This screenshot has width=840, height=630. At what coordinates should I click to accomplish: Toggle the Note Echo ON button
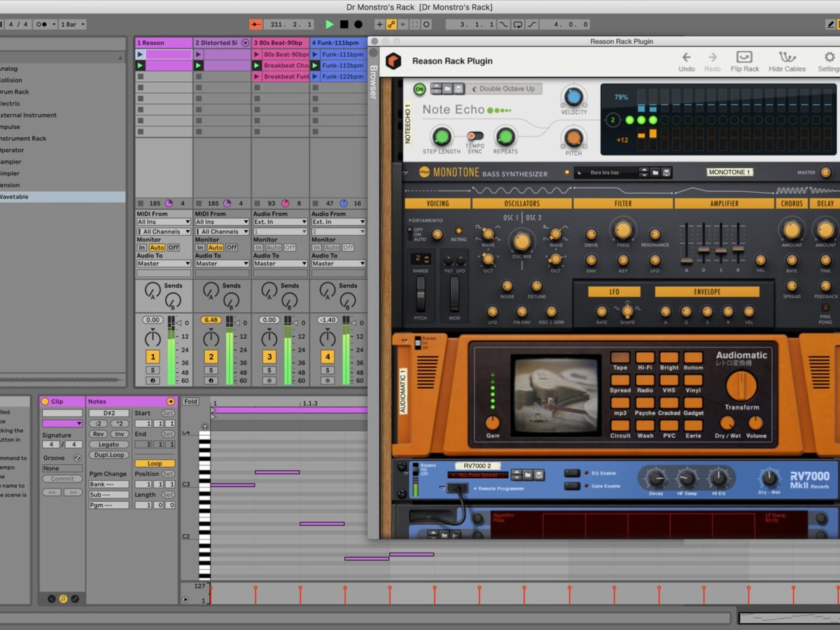point(419,89)
